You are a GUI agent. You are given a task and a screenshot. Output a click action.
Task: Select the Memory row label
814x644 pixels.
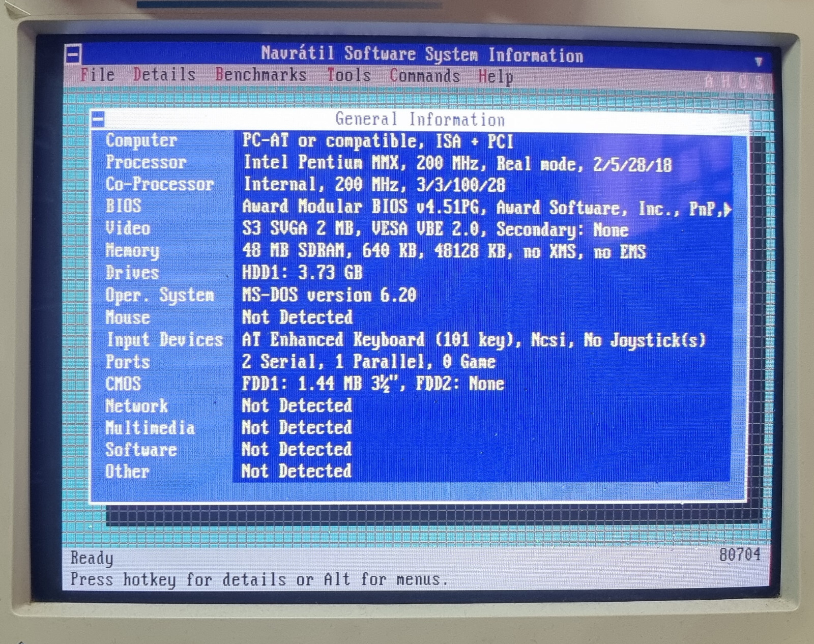tap(132, 250)
